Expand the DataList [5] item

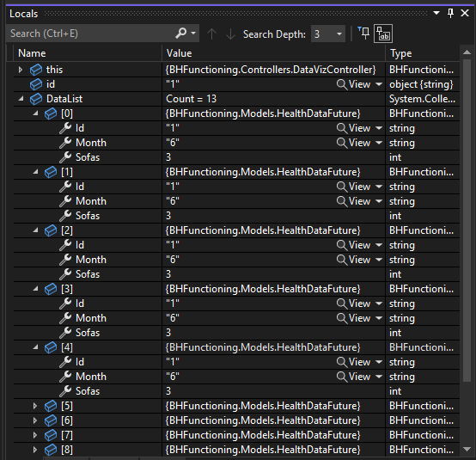pyautogui.click(x=35, y=406)
